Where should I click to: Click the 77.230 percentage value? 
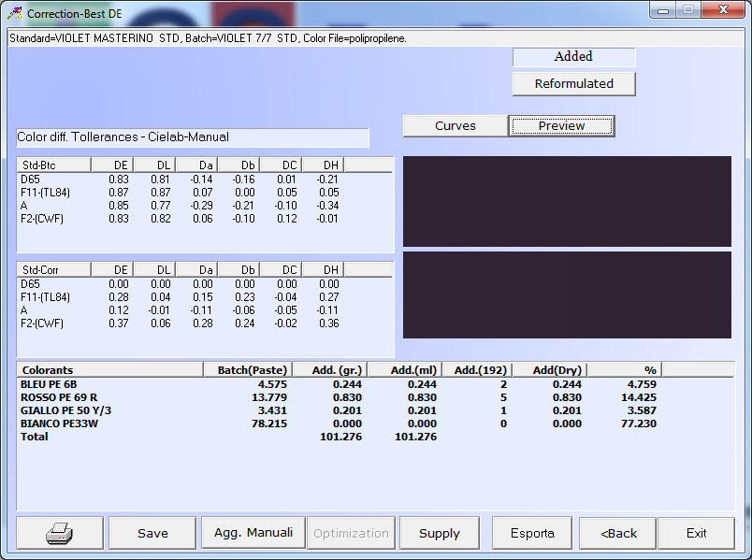(638, 424)
